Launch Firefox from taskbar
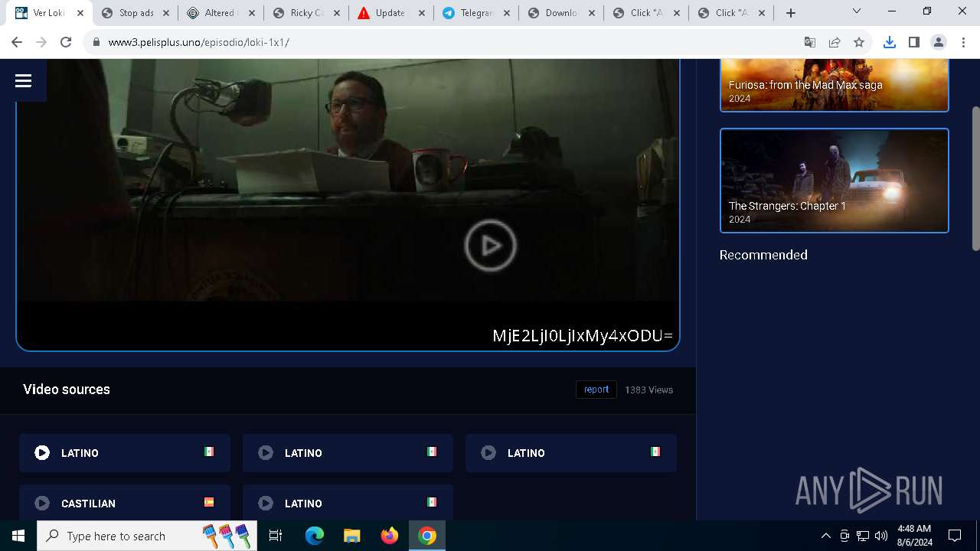 390,536
